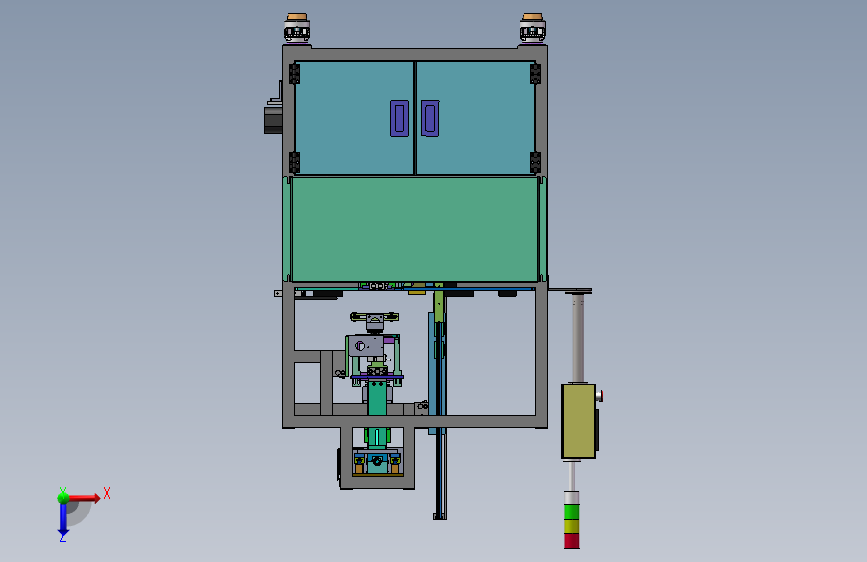The width and height of the screenshot is (867, 562).
Task: Select the black motor on the frame's left side
Action: [x=273, y=120]
